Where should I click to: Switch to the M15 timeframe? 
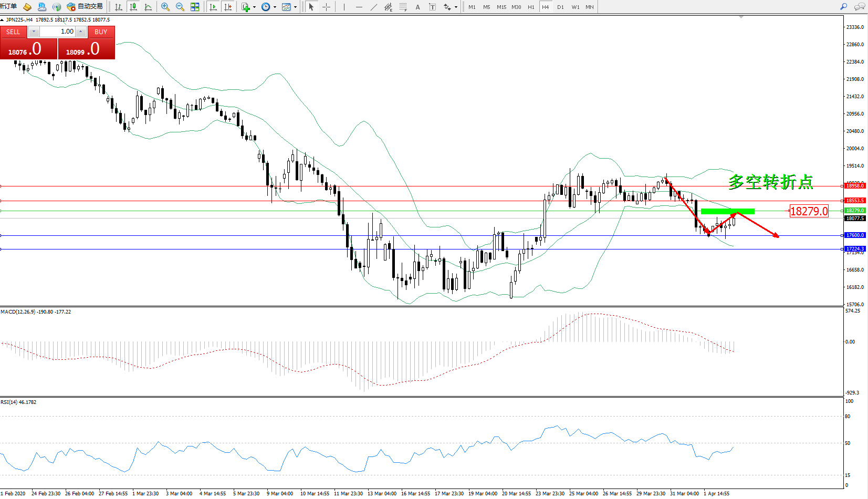coord(501,7)
